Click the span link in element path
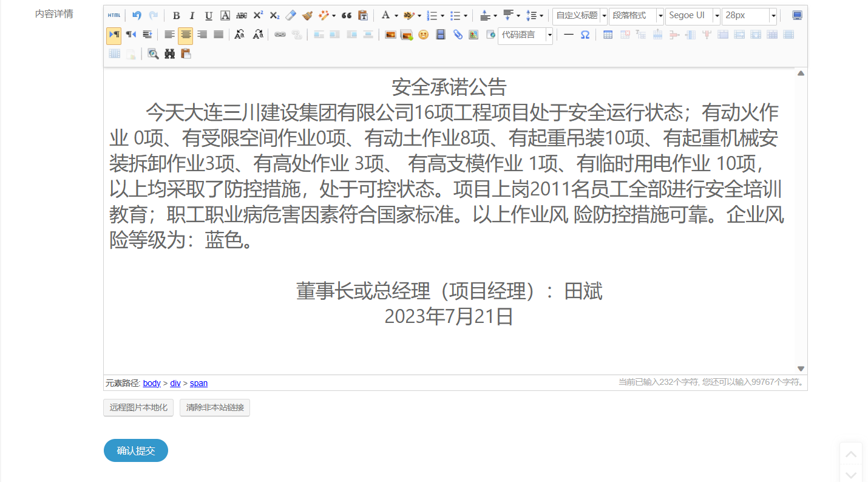The width and height of the screenshot is (868, 482). [x=198, y=383]
